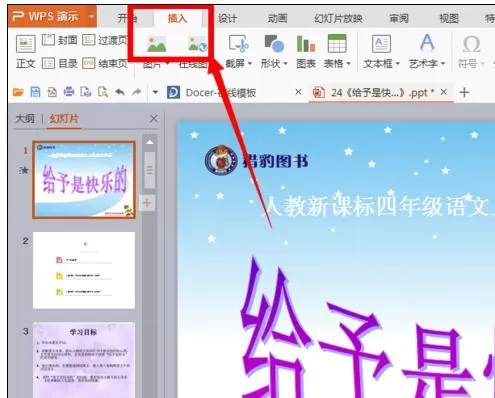Insert a 过渡页 transition page

[x=105, y=40]
